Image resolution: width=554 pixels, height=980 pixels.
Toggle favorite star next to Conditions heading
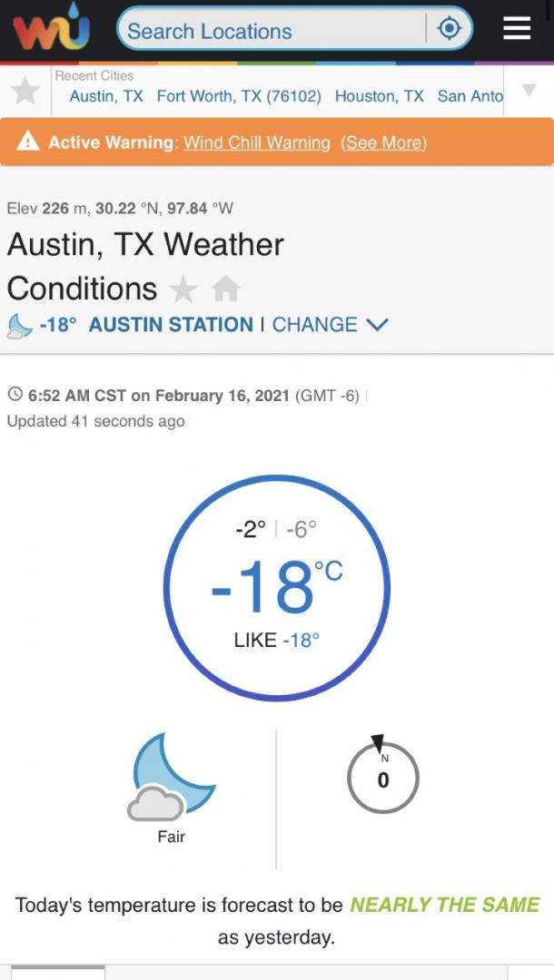(x=183, y=289)
